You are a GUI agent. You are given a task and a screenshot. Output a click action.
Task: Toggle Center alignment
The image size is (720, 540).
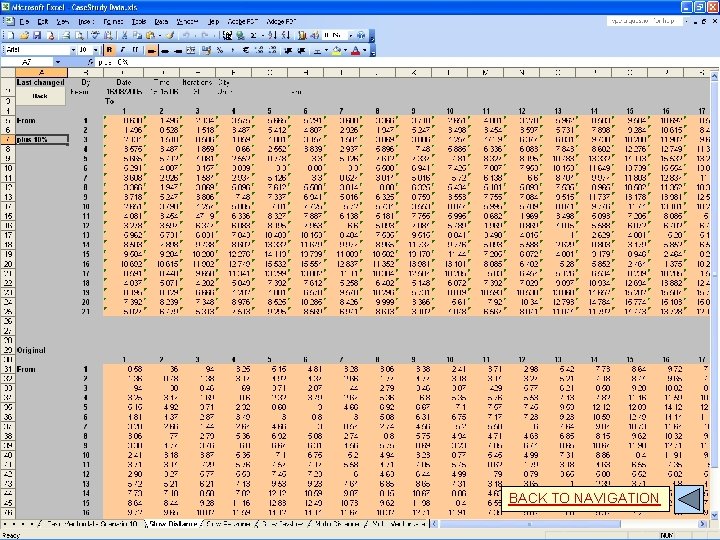pyautogui.click(x=164, y=51)
